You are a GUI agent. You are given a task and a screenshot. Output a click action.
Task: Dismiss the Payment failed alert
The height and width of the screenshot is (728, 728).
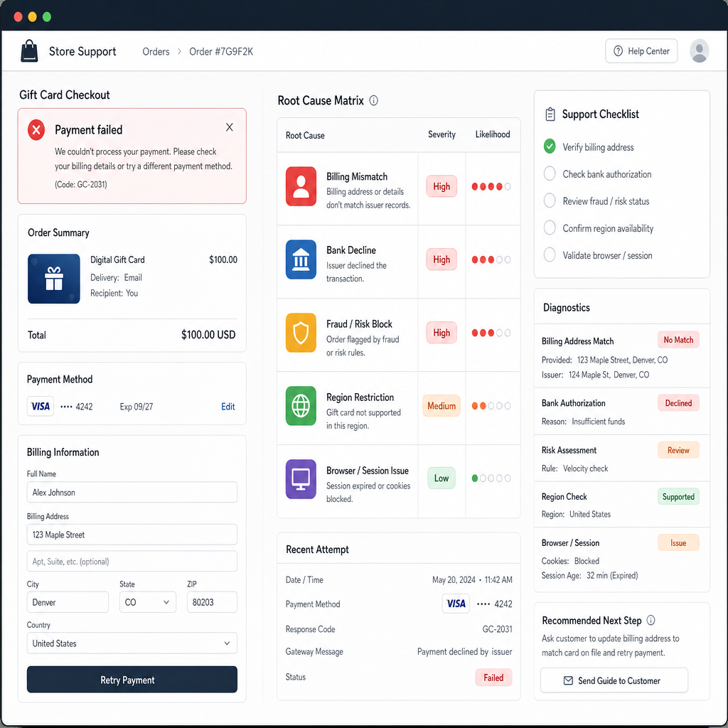click(230, 127)
